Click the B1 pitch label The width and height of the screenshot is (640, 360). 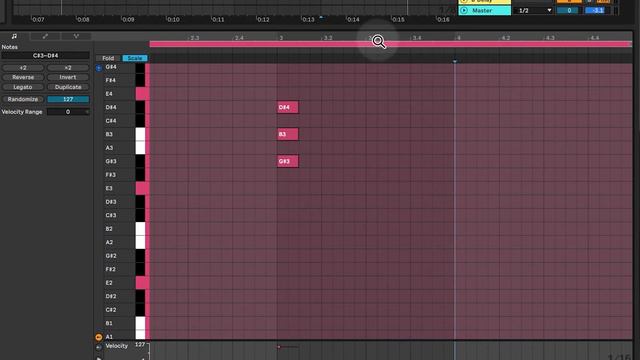click(x=109, y=323)
